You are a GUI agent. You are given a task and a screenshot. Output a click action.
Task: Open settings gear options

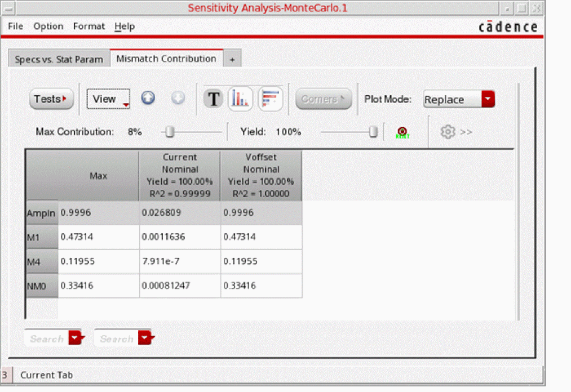tap(448, 132)
